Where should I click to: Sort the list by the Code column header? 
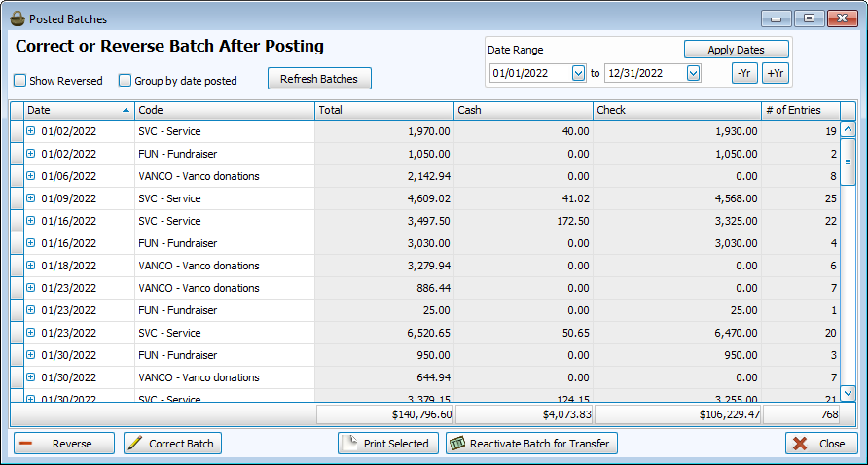coord(224,110)
